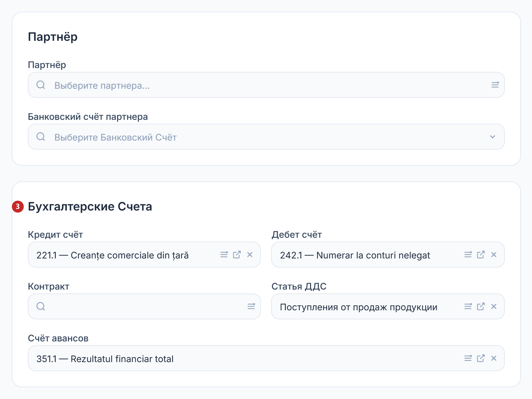Viewport: 532px width, 399px height.
Task: Open the list icon in the Партнёр field
Action: [x=495, y=85]
